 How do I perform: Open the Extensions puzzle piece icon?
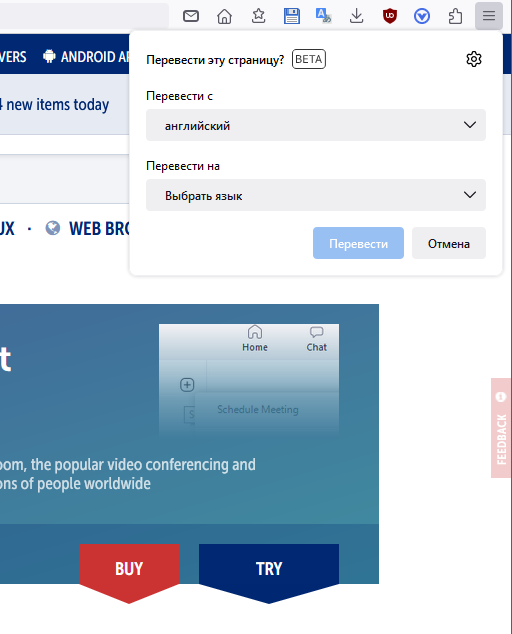click(x=455, y=16)
